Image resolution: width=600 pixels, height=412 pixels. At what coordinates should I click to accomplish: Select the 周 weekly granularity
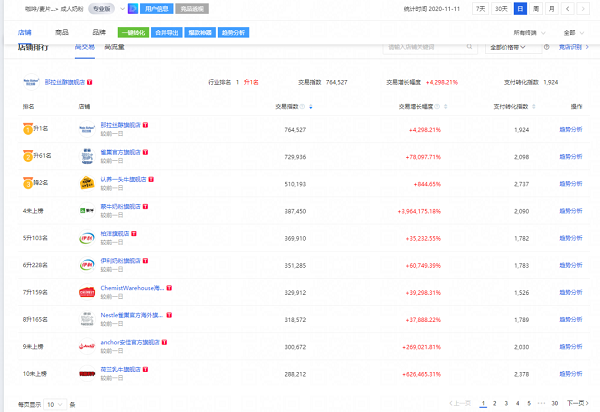pyautogui.click(x=536, y=9)
